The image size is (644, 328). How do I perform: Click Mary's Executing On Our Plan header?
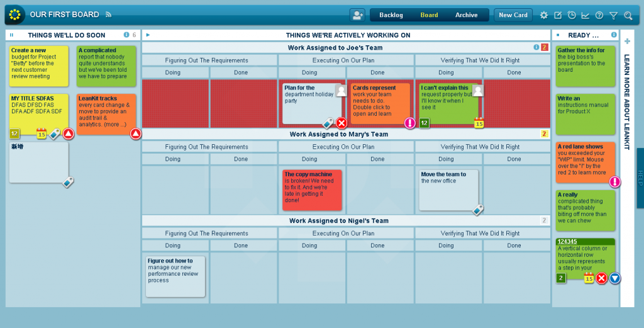pos(347,147)
